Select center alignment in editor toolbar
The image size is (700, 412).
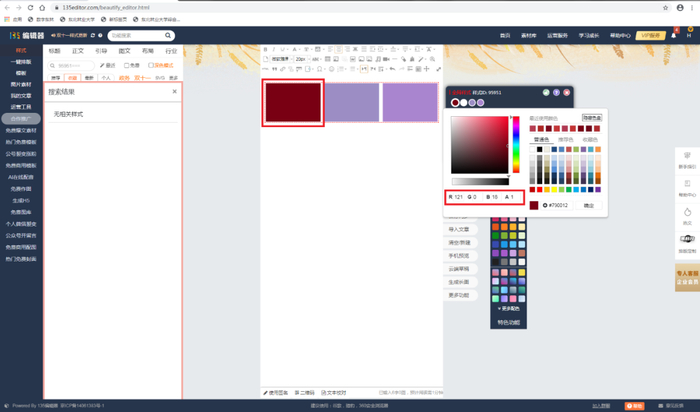[338, 49]
